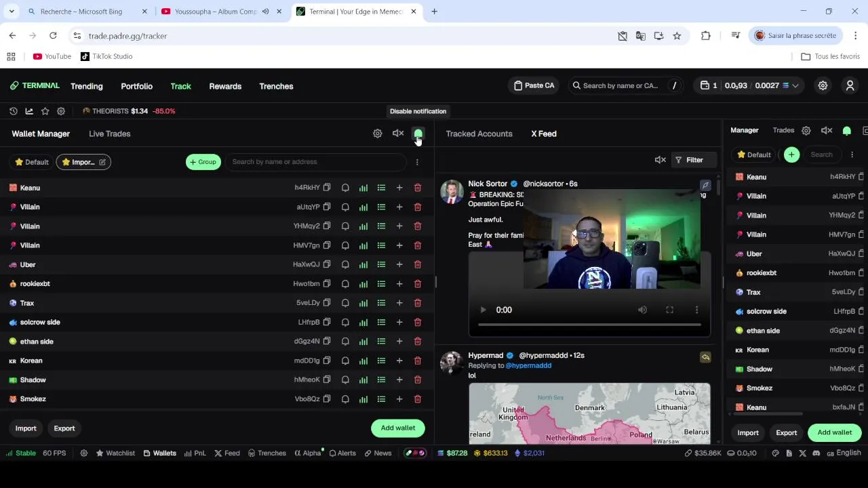
Task: Click Import in Wallet Manager
Action: pyautogui.click(x=26, y=428)
